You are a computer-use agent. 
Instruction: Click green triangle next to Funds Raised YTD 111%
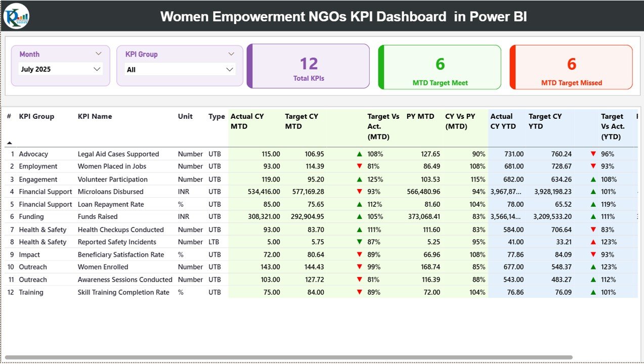click(x=593, y=216)
